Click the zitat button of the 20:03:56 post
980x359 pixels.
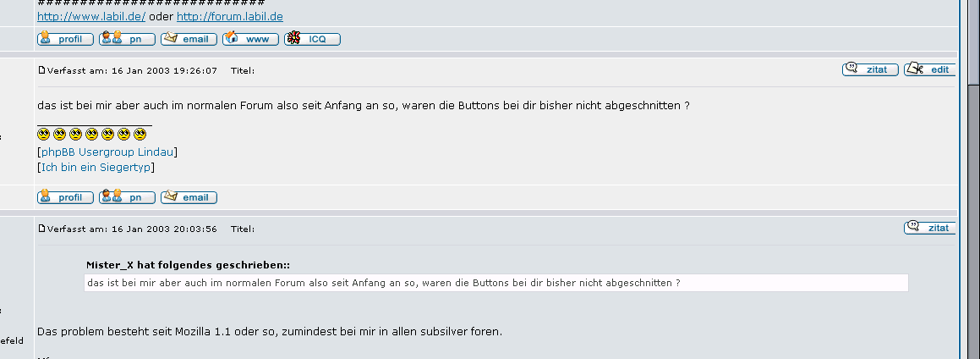coord(930,227)
